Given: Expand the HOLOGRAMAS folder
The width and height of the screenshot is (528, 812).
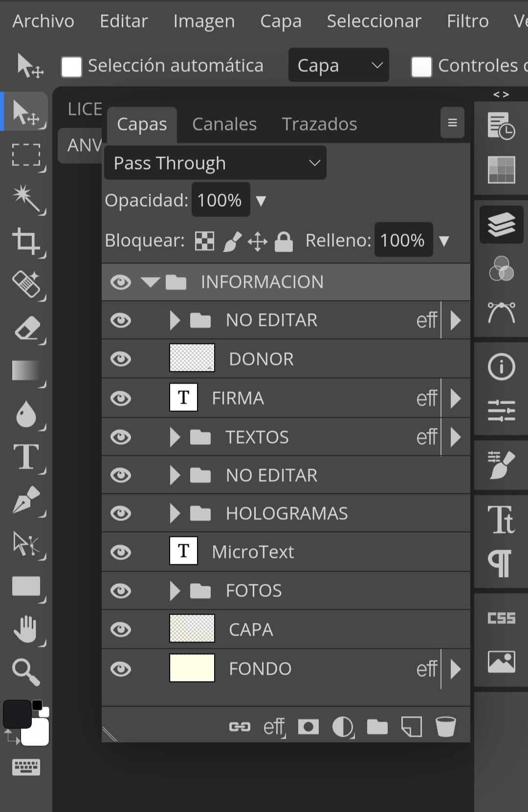Looking at the screenshot, I should point(175,513).
